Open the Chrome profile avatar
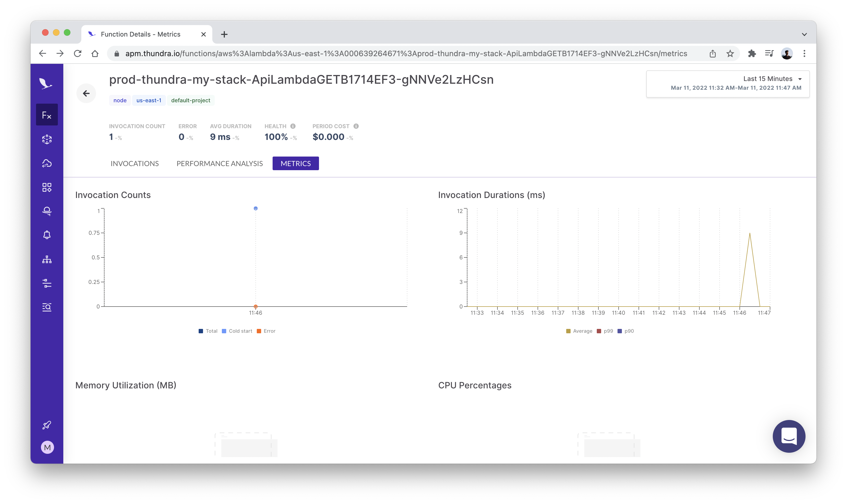The height and width of the screenshot is (504, 847). click(787, 53)
